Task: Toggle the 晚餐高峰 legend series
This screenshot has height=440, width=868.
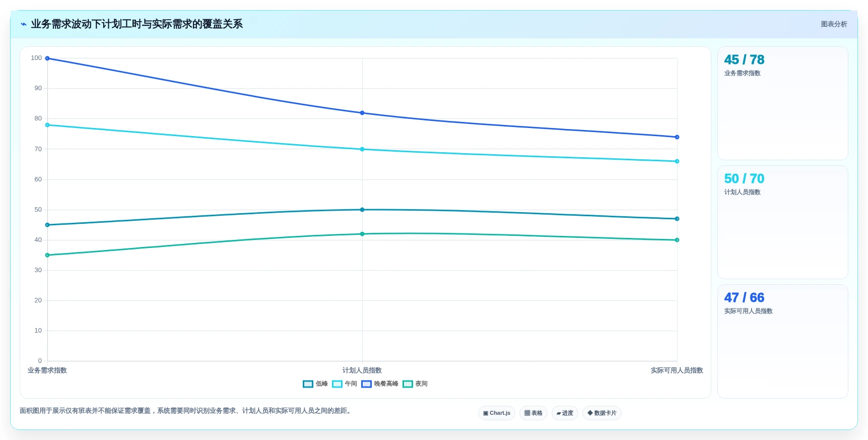Action: point(380,384)
